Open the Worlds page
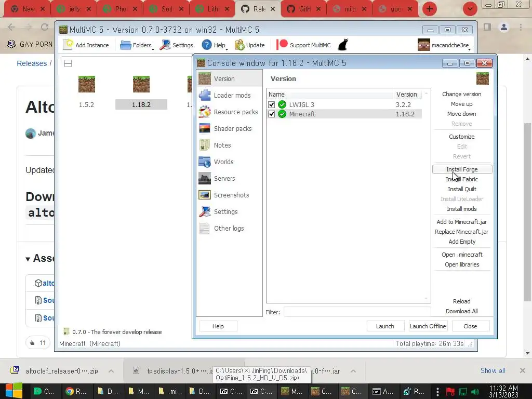The height and width of the screenshot is (399, 532). pos(229,162)
